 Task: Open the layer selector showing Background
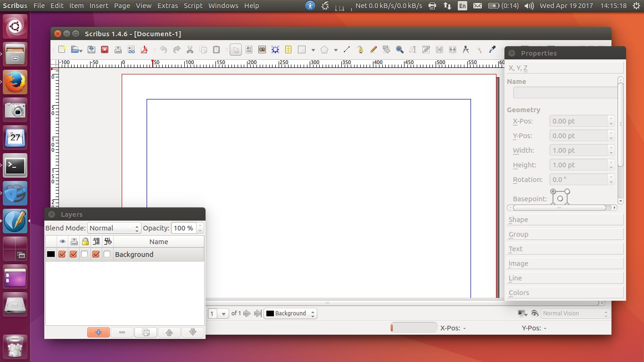tap(289, 313)
